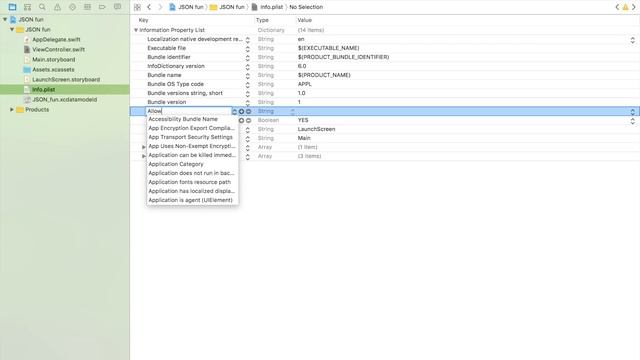Viewport: 640px width, 360px height.
Task: Select ViewController.swift in navigator
Action: 58,49
